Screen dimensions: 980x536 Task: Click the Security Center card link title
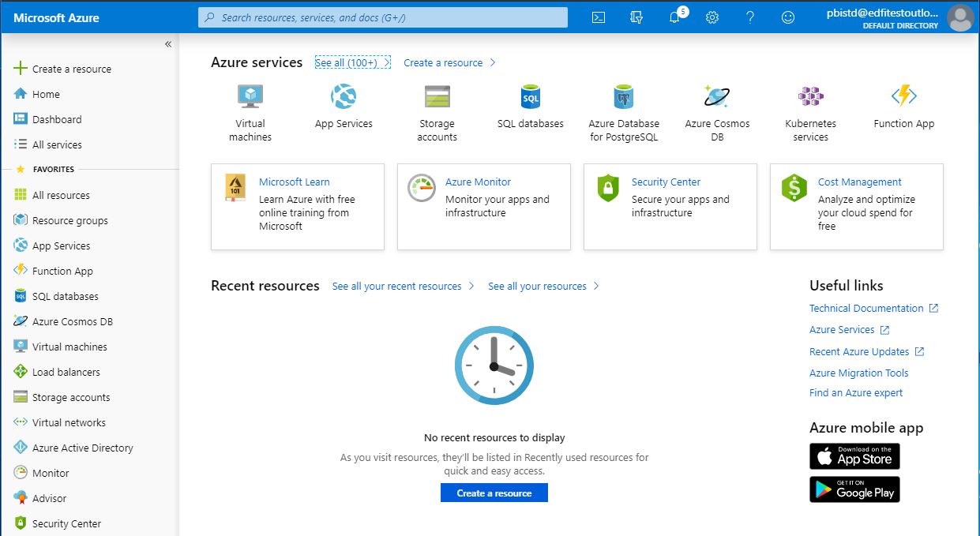point(666,182)
